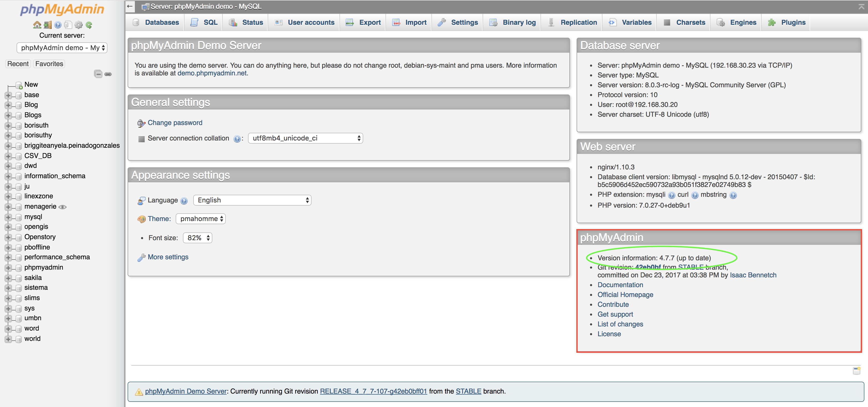Open panel settings via the gear icon
The width and height of the screenshot is (868, 407).
(78, 25)
